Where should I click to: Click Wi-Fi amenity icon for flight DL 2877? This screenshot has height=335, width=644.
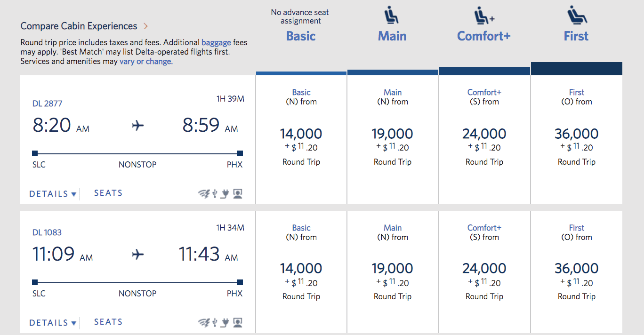[x=204, y=193]
